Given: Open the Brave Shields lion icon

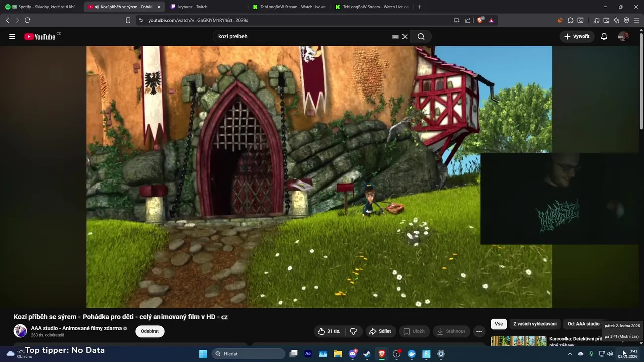Looking at the screenshot, I should pos(480,20).
